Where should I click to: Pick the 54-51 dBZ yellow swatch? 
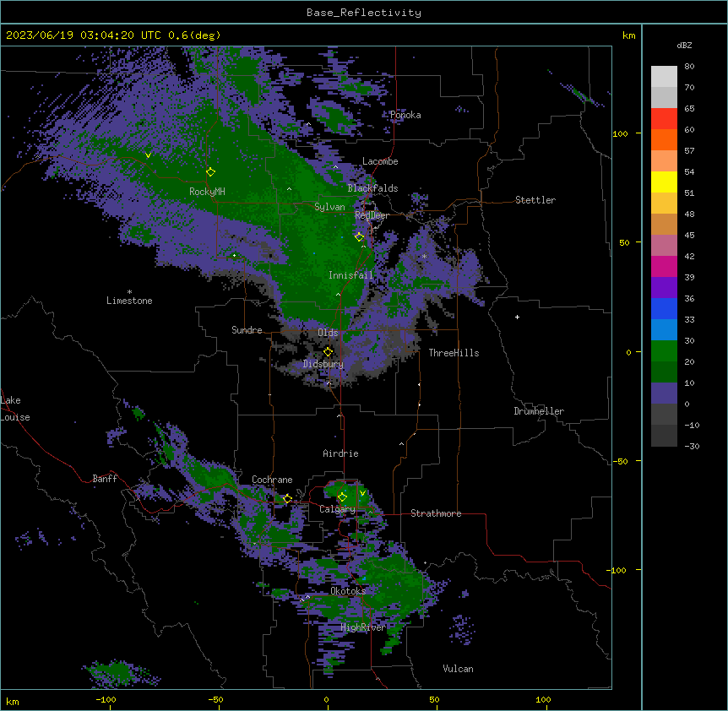point(664,182)
